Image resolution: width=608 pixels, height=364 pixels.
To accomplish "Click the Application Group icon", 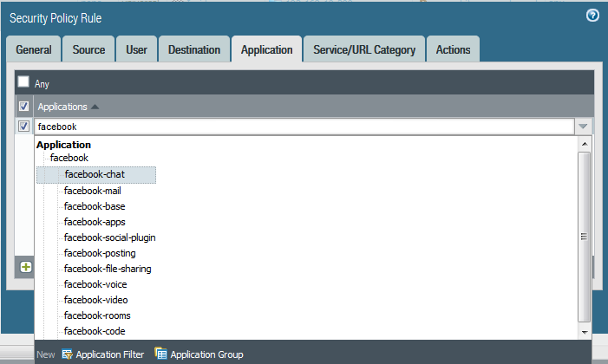I will coord(160,354).
